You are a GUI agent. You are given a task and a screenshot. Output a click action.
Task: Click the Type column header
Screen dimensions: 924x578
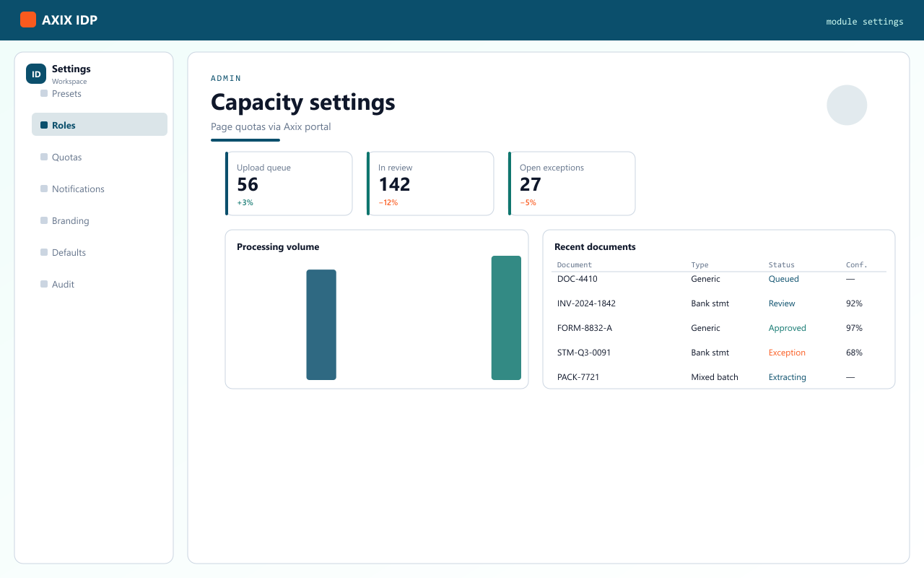point(699,265)
